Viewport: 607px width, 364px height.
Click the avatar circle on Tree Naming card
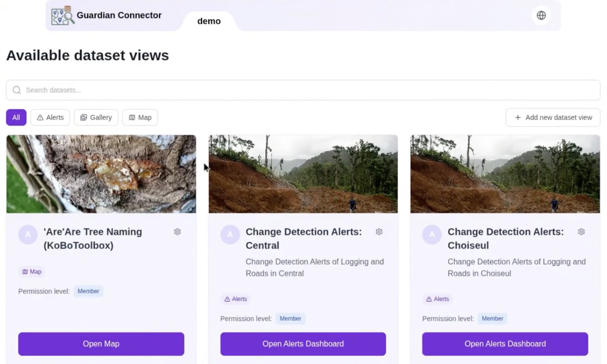[x=28, y=235]
